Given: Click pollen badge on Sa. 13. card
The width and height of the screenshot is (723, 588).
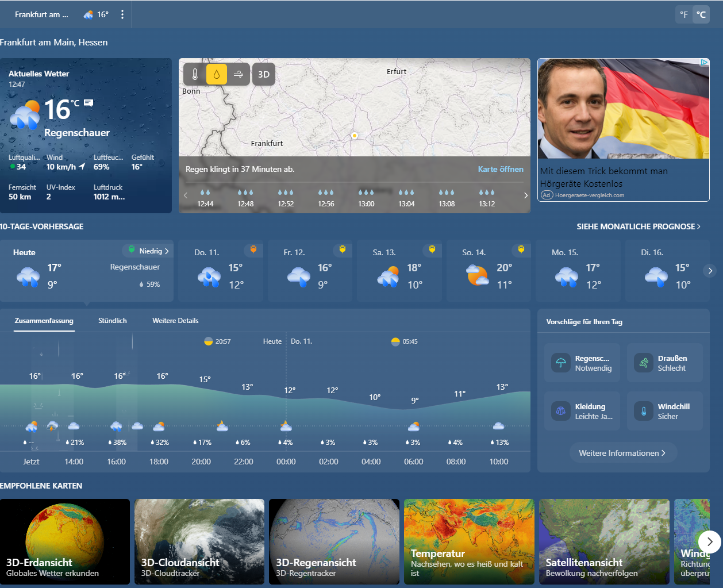Looking at the screenshot, I should 432,249.
